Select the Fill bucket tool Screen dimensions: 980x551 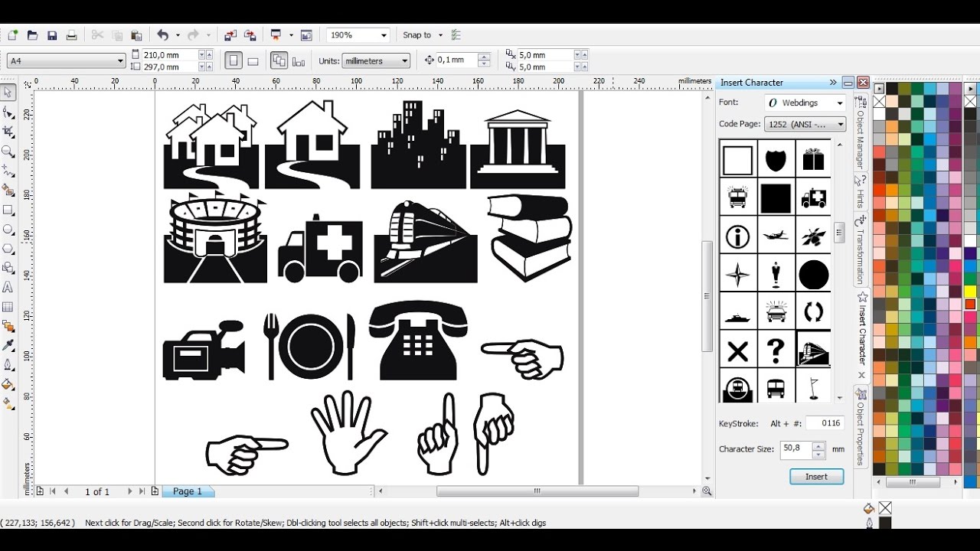click(x=8, y=385)
